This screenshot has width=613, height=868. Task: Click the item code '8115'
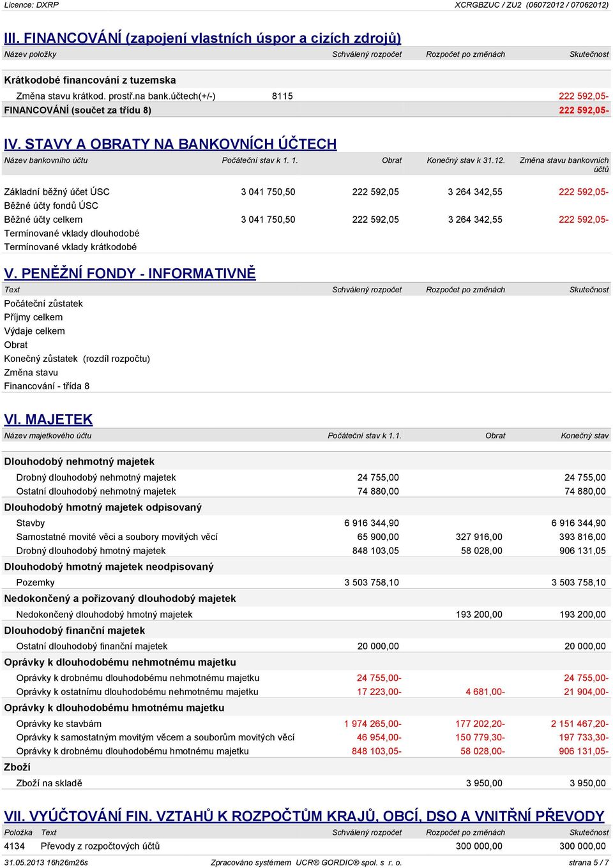(x=282, y=96)
